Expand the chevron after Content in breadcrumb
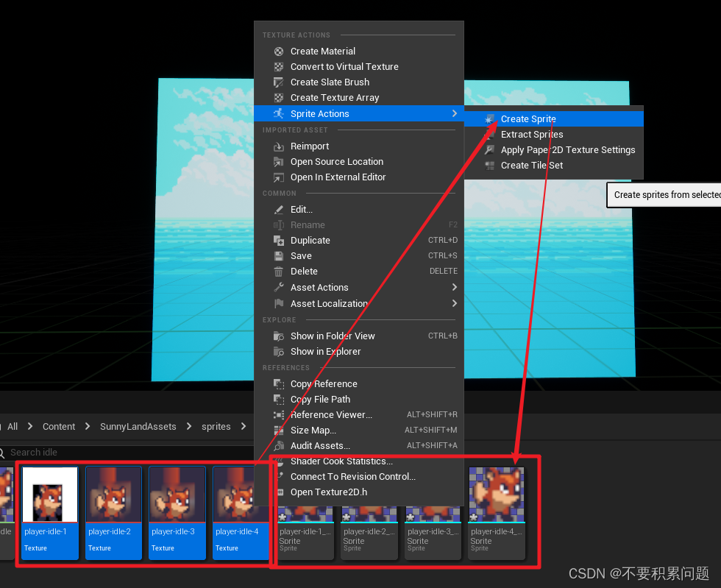 click(x=88, y=427)
